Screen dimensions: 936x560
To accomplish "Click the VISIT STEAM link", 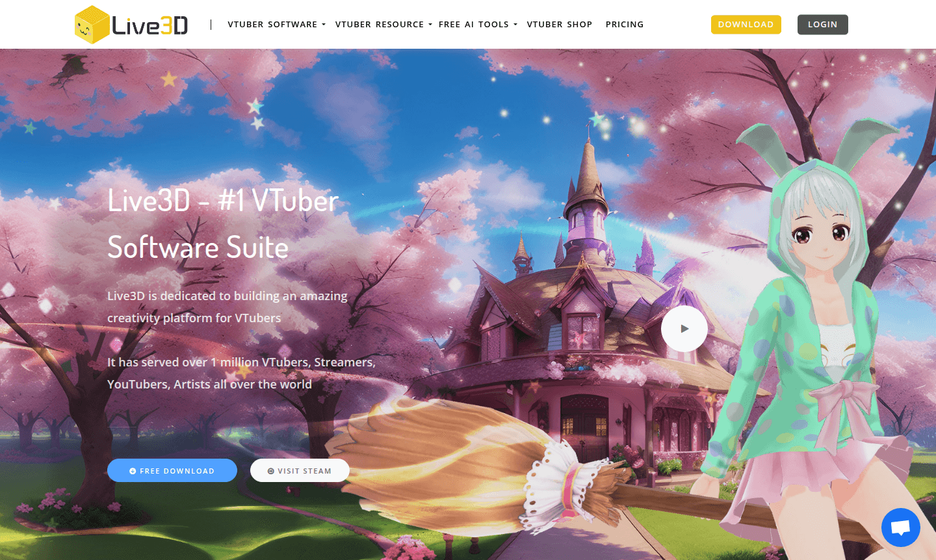I will (300, 470).
